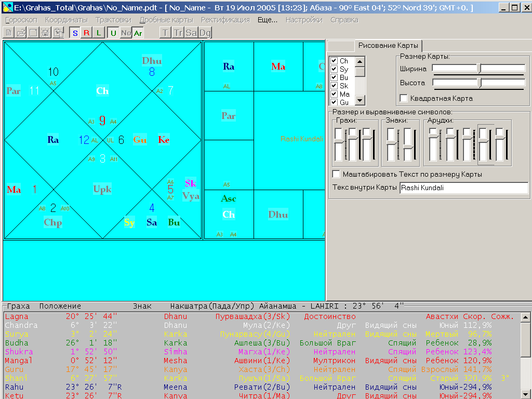Click the blue S chart style button
The width and height of the screenshot is (532, 399).
point(75,33)
